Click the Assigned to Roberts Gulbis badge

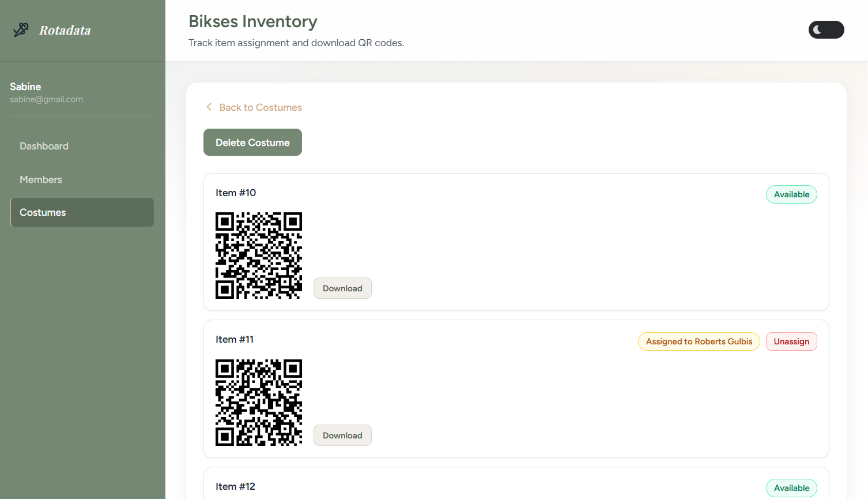[x=699, y=342]
